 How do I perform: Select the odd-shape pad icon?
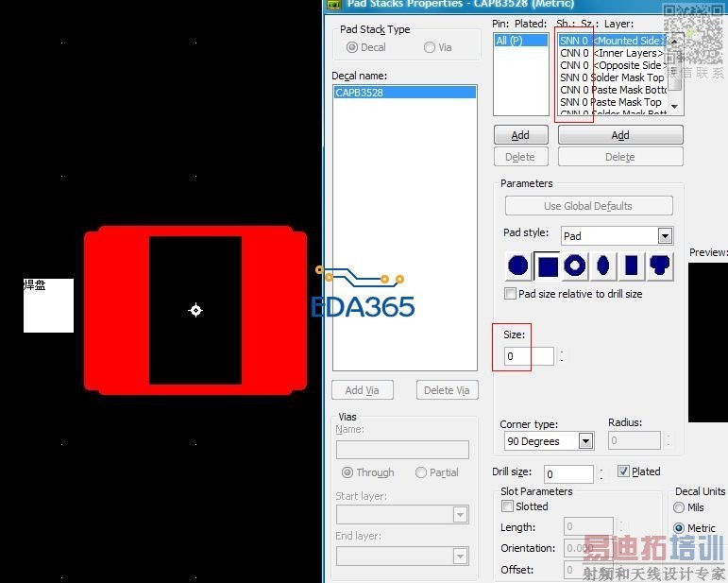click(x=660, y=266)
